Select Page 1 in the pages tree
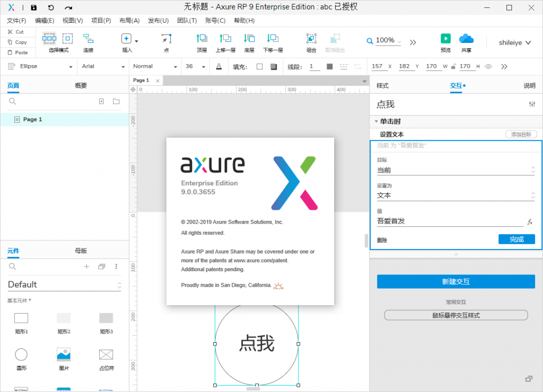This screenshot has height=392, width=543. point(64,119)
